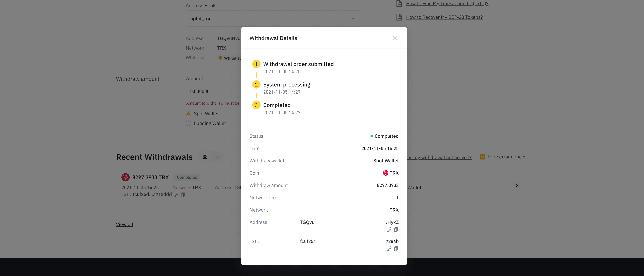Click the dropdown arrow in Address Book
The width and height of the screenshot is (644, 276).
pyautogui.click(x=353, y=18)
